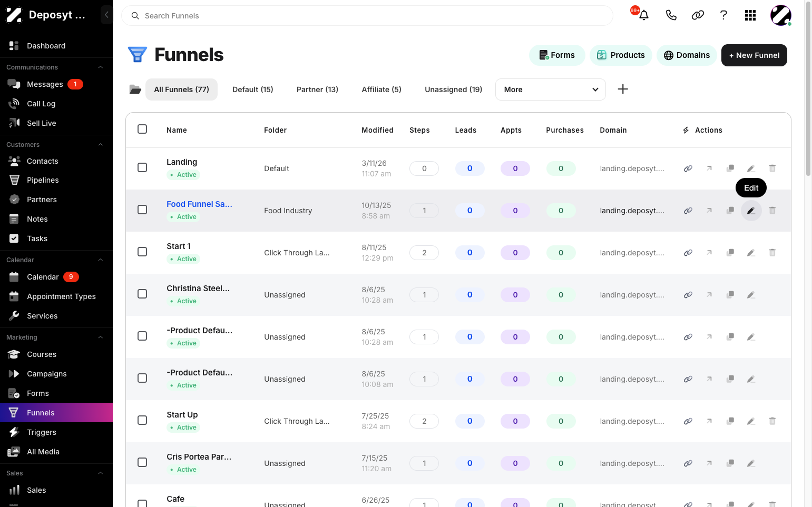Copy link for the Start Up funnel
This screenshot has height=507, width=812.
coord(688,421)
